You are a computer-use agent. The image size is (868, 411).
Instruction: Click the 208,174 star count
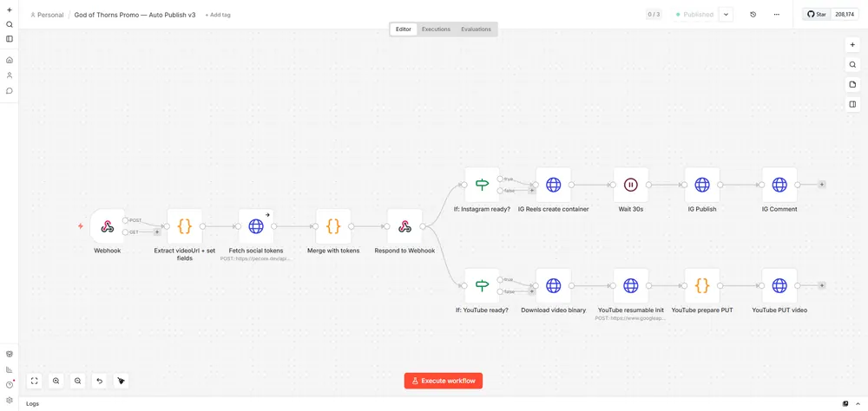pos(845,15)
